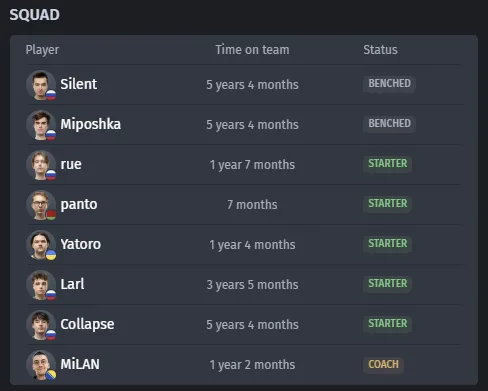
Task: Go to Yatoro's profile name link
Action: pyautogui.click(x=81, y=244)
